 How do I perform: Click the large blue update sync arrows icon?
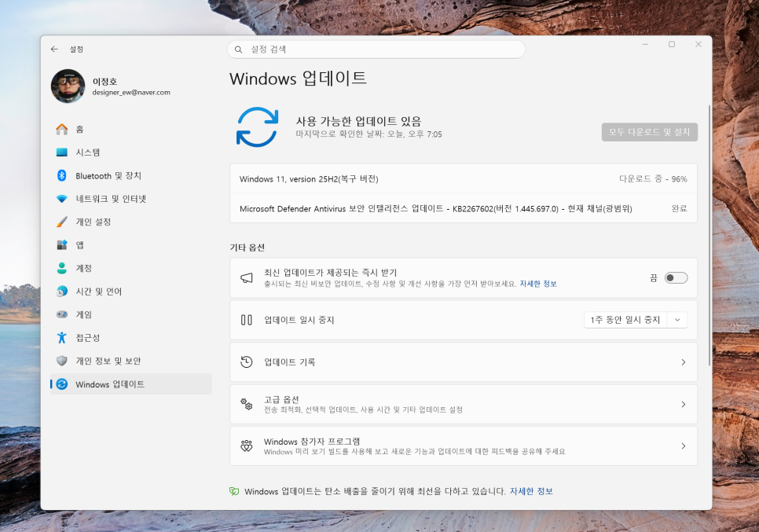pyautogui.click(x=257, y=127)
